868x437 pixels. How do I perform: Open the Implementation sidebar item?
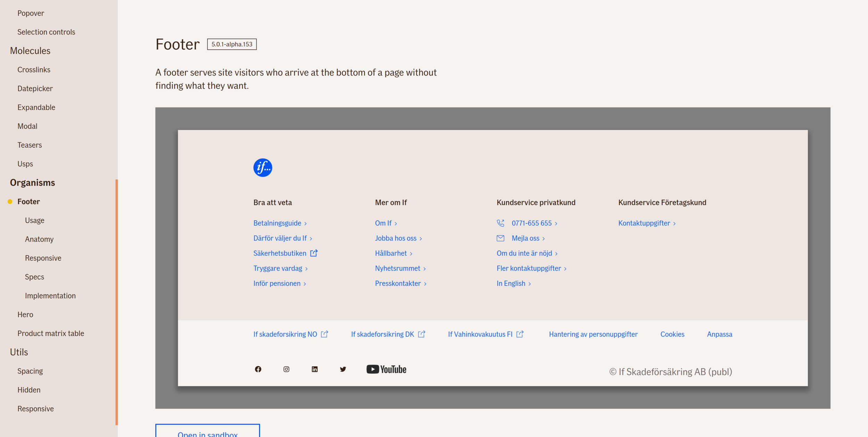[50, 295]
